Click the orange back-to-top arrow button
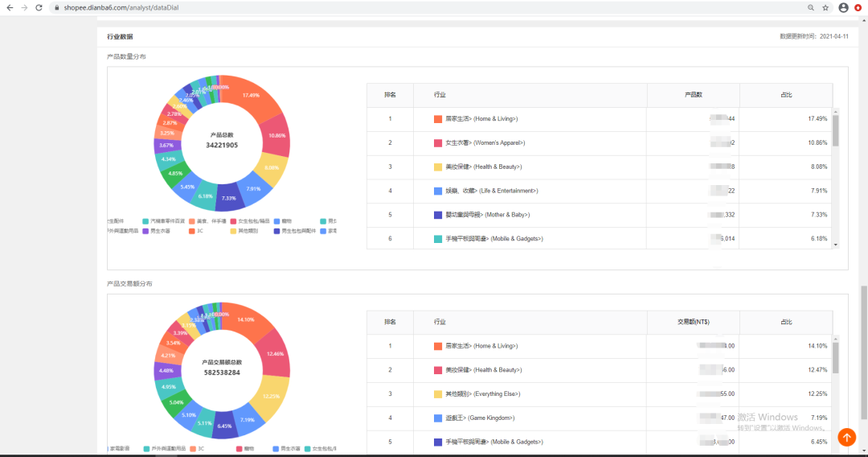Image resolution: width=868 pixels, height=457 pixels. [x=846, y=437]
